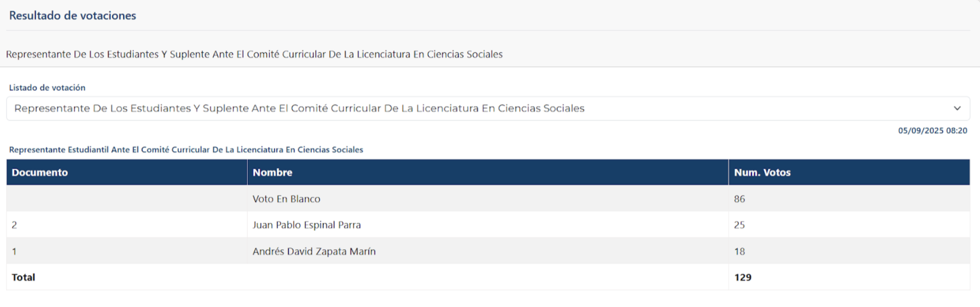
Task: Select the Documento column header
Action: click(x=127, y=172)
